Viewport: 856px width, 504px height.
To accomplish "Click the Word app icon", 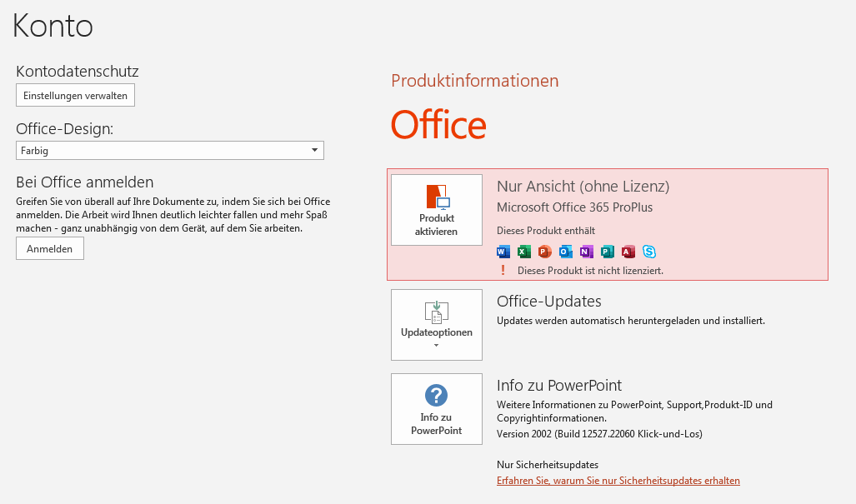I will [x=503, y=252].
